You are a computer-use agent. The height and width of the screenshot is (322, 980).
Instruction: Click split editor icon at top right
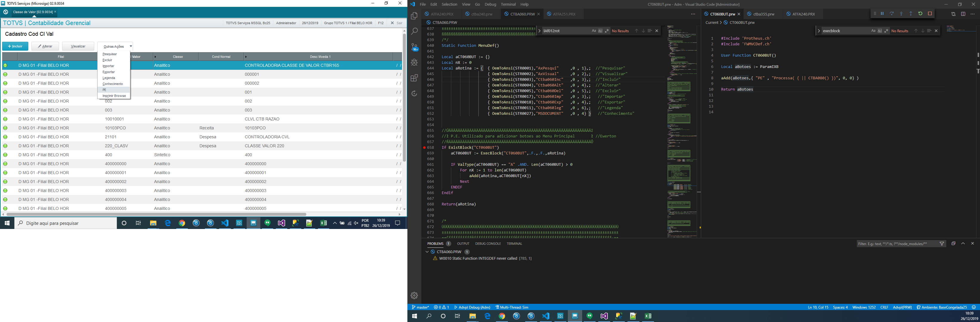click(963, 14)
